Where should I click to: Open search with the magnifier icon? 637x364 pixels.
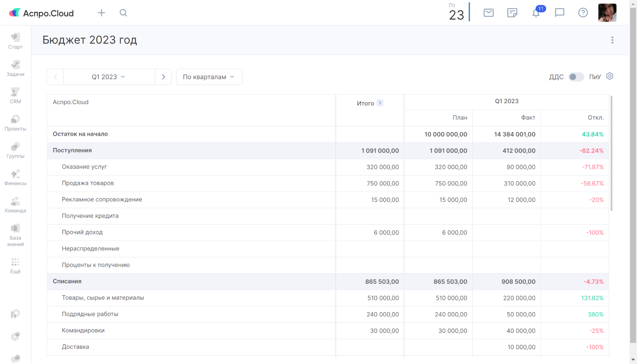pos(123,13)
